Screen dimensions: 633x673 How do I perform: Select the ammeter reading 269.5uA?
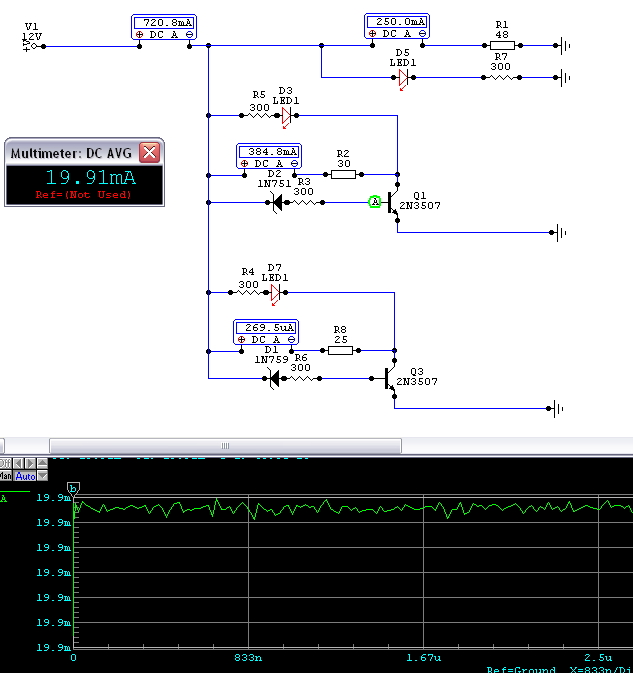[x=266, y=332]
